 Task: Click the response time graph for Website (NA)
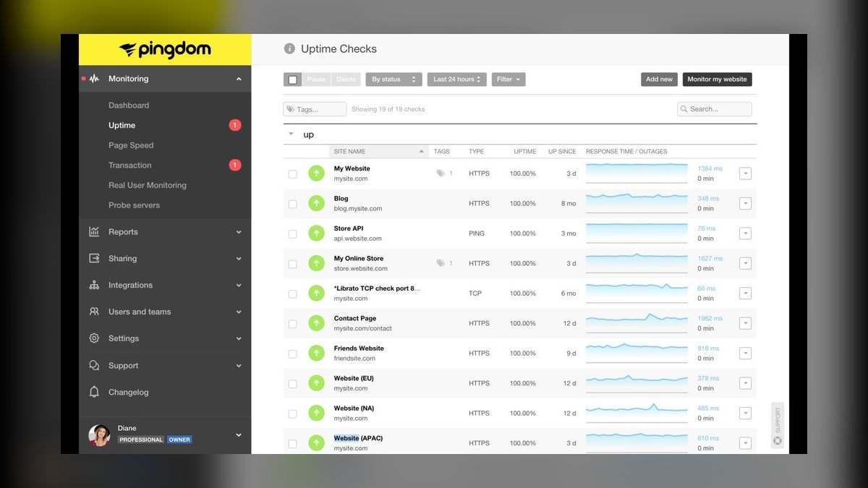[x=637, y=413]
